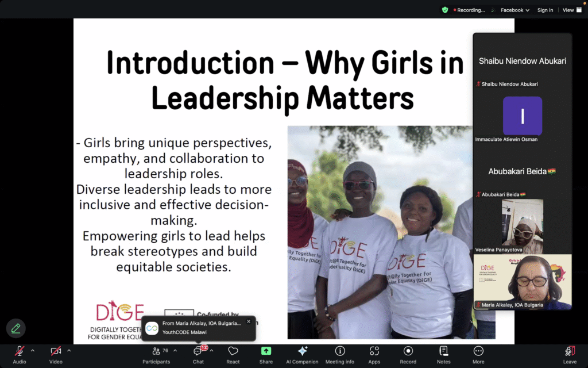This screenshot has height=368, width=588.
Task: Expand video options arrow next to Video
Action: [69, 350]
